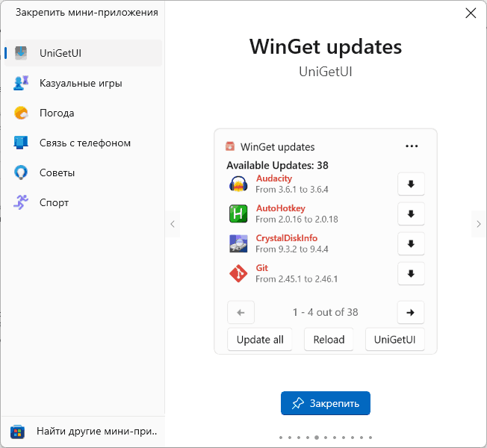The width and height of the screenshot is (487, 448).
Task: Click the CrystalDiskInfo icon
Action: 238,243
